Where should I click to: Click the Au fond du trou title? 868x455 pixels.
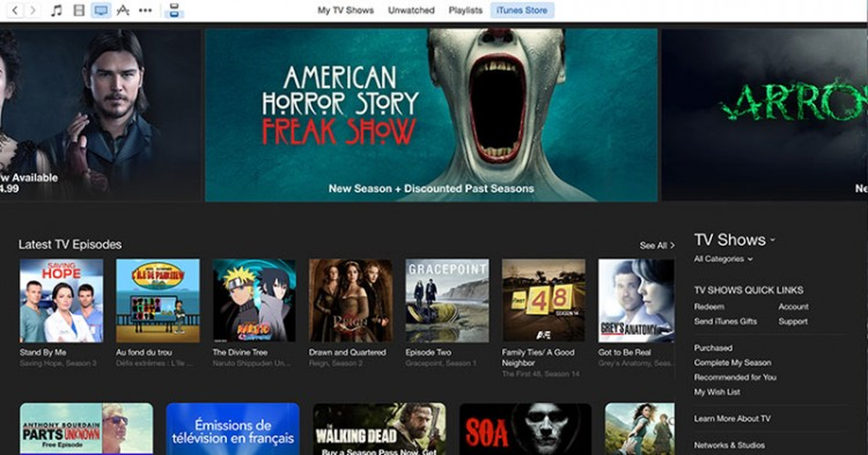click(144, 352)
